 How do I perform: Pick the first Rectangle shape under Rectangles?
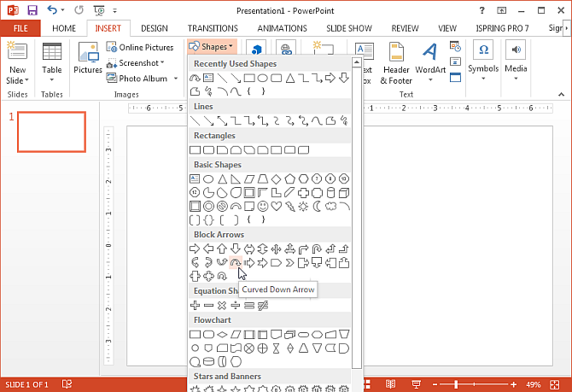coord(196,150)
